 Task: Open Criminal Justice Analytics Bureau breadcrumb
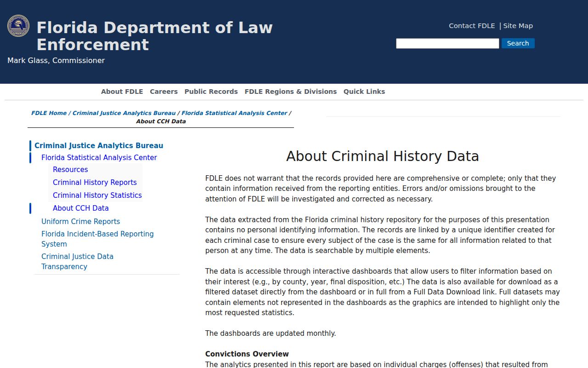[x=124, y=113]
